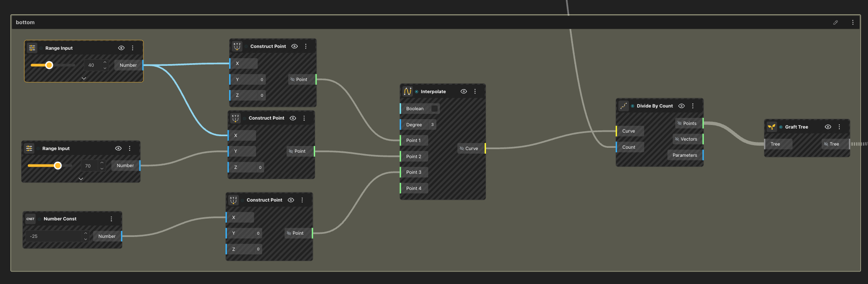
Task: Expand the top Range Input chevron
Action: point(84,78)
